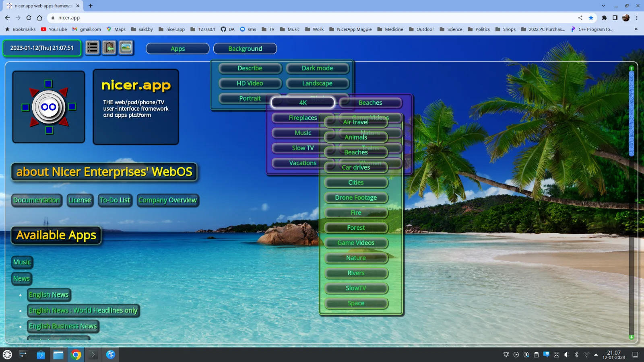Viewport: 644px width, 362px height.
Task: Click the background picture icon in the header
Action: pyautogui.click(x=125, y=47)
